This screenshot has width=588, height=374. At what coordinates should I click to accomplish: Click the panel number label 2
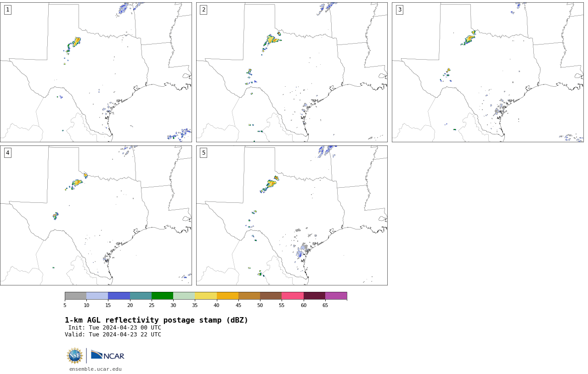204,10
